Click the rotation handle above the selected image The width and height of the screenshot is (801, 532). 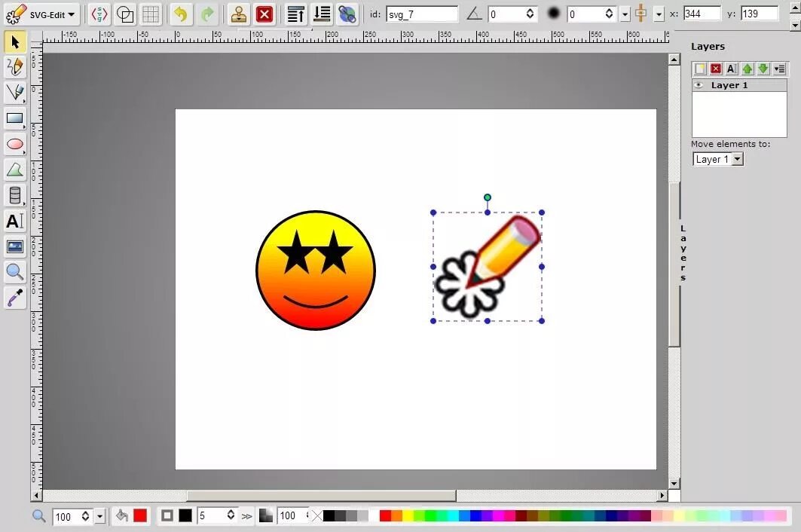(488, 197)
